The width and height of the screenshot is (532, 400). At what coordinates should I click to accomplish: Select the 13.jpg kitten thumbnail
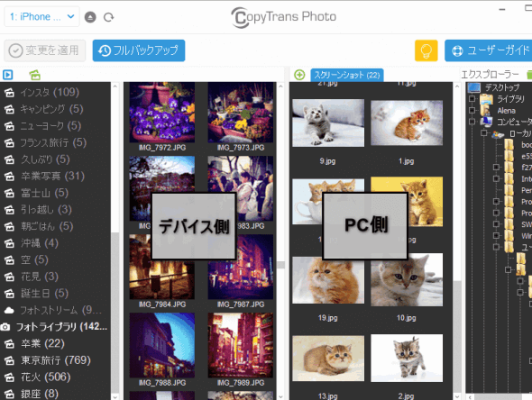(328, 359)
